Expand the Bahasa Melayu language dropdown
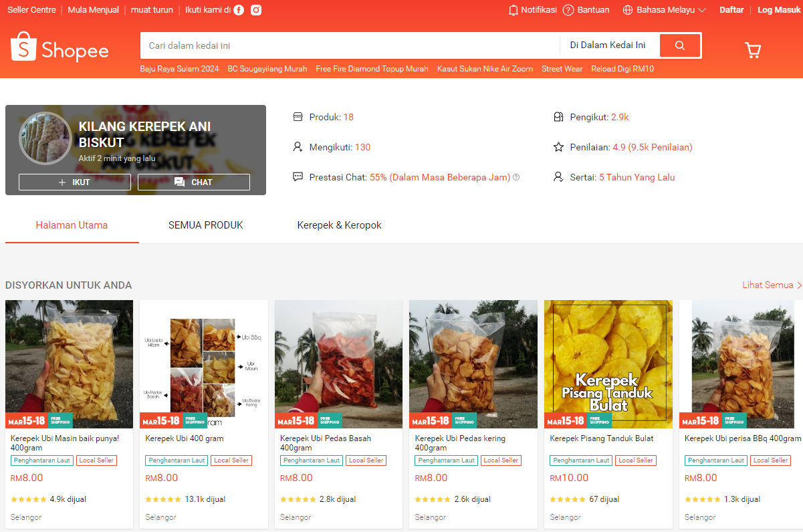 coord(665,10)
